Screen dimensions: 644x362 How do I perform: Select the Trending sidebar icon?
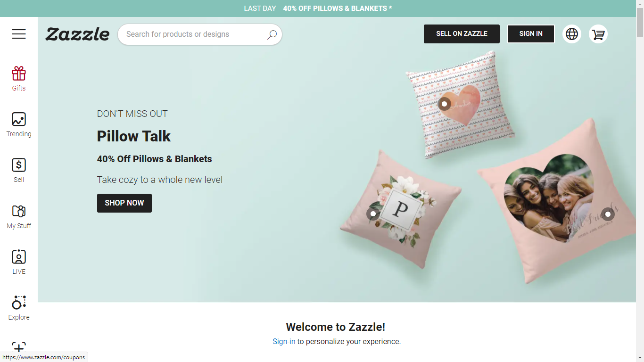[x=19, y=119]
